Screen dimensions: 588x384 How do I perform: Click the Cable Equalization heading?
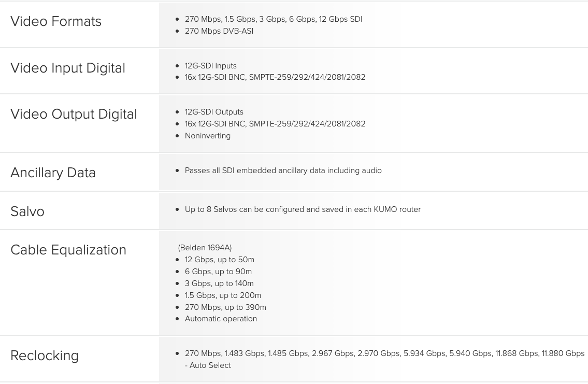[x=68, y=250]
